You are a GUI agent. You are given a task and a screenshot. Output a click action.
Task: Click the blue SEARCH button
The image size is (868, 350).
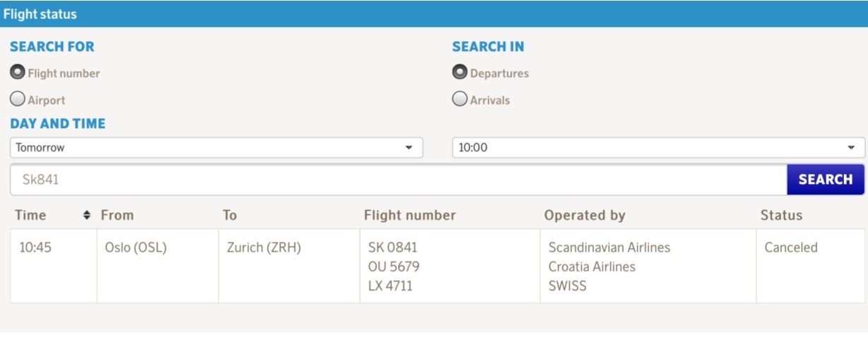[x=826, y=180]
